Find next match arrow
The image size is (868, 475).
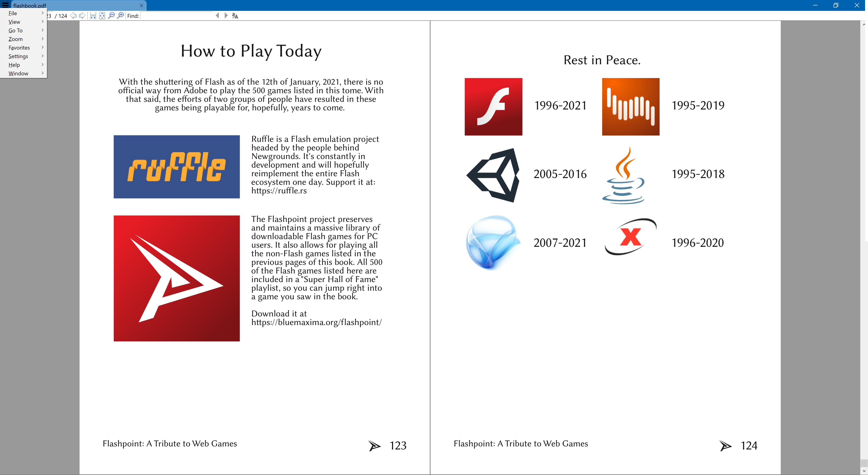[226, 16]
